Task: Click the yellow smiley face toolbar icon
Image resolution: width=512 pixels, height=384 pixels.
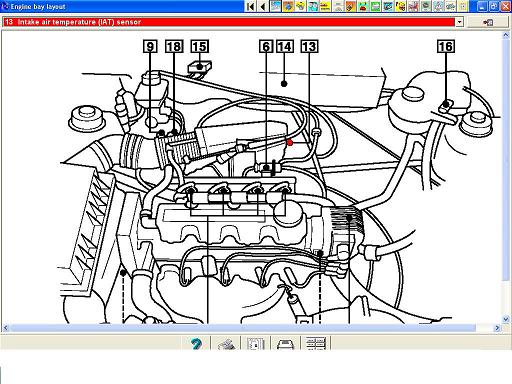Action: (x=400, y=6)
